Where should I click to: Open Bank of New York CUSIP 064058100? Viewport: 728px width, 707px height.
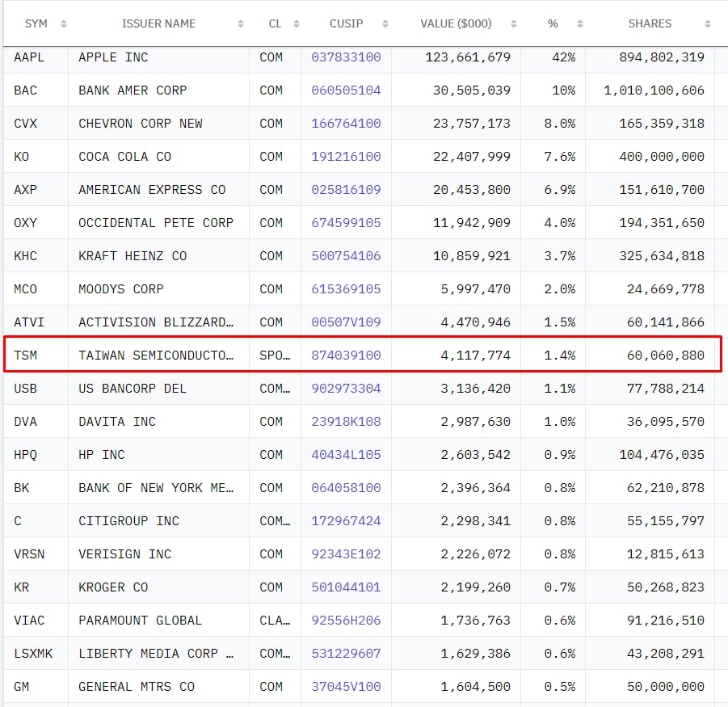pyautogui.click(x=346, y=488)
